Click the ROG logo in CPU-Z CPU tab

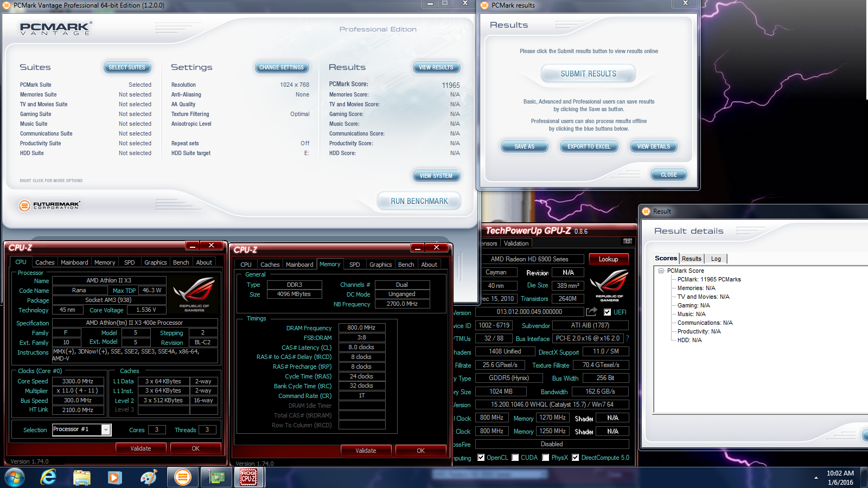pyautogui.click(x=194, y=294)
